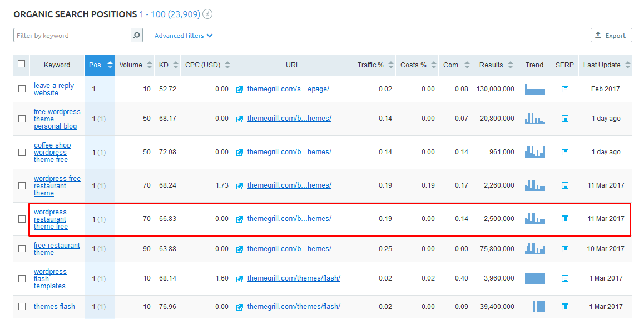View trend chart for leave a reply website
The width and height of the screenshot is (644, 319).
[x=535, y=89]
